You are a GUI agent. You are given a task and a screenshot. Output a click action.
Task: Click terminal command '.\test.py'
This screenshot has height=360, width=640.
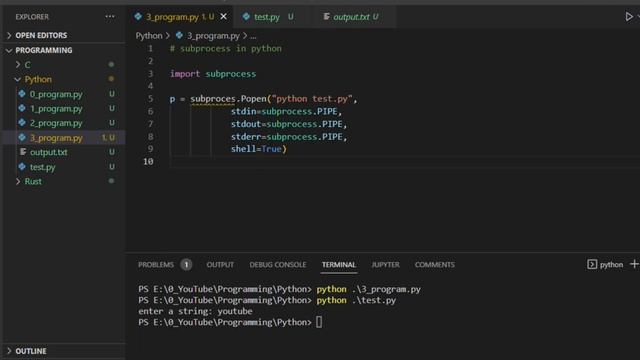click(373, 300)
